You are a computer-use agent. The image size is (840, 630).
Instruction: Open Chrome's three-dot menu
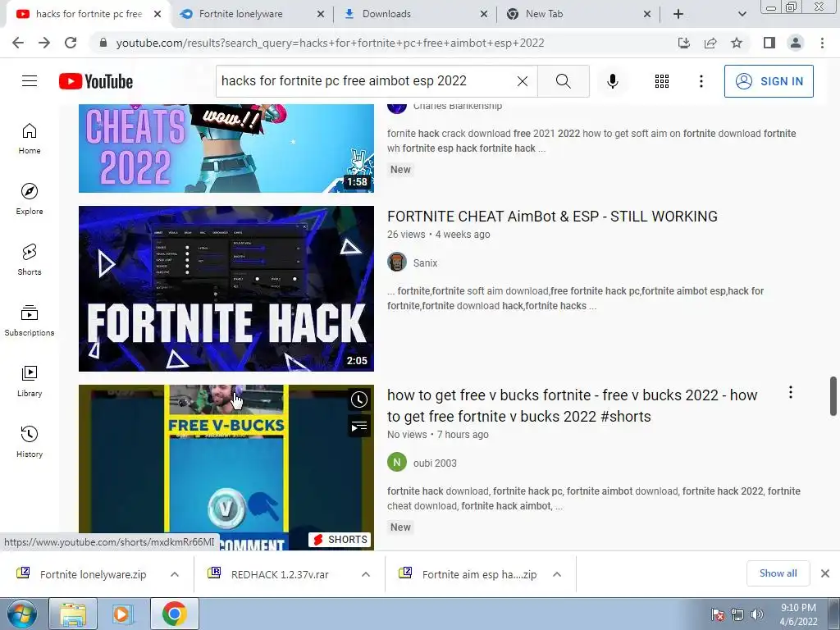[822, 43]
